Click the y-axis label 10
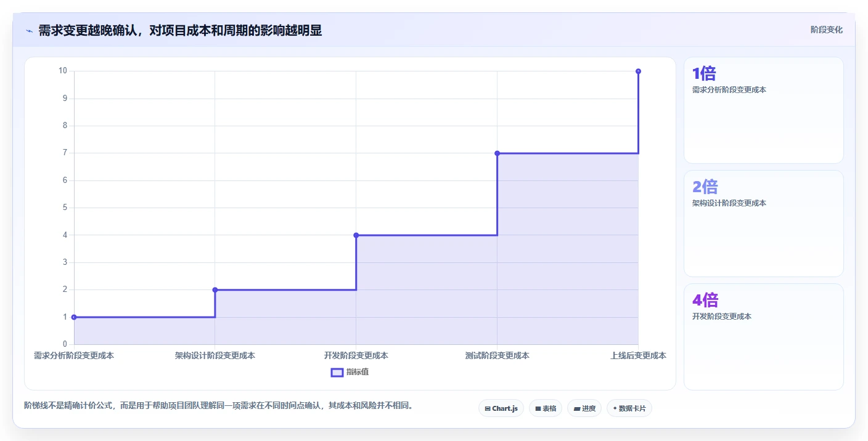The image size is (868, 441). click(x=63, y=71)
